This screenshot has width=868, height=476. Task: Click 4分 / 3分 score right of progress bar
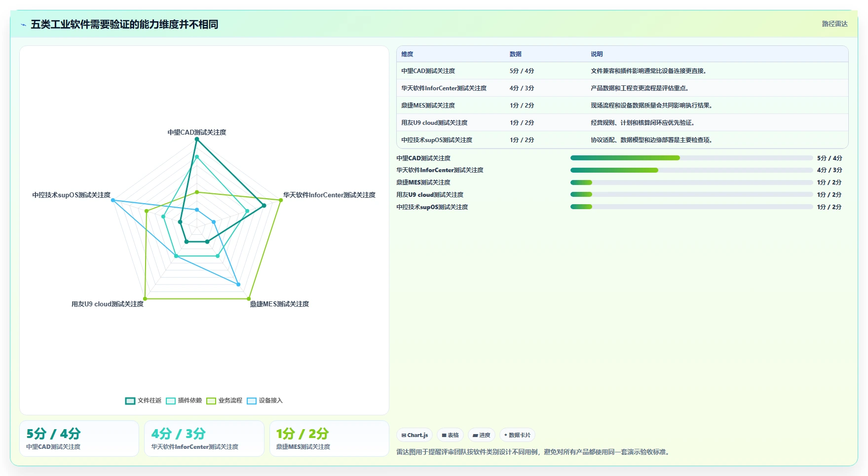[x=830, y=170]
